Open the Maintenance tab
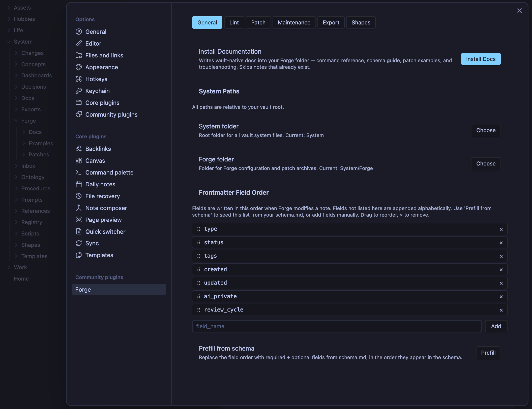The width and height of the screenshot is (532, 409). point(294,23)
